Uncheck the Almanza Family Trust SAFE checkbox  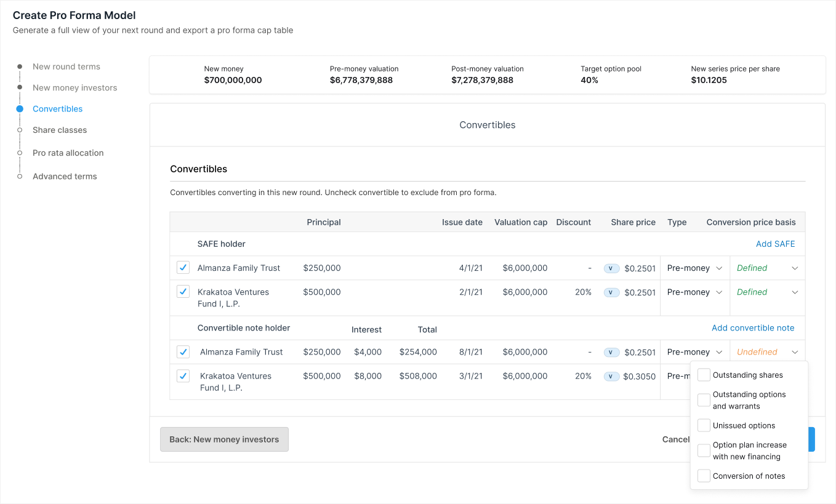click(183, 268)
